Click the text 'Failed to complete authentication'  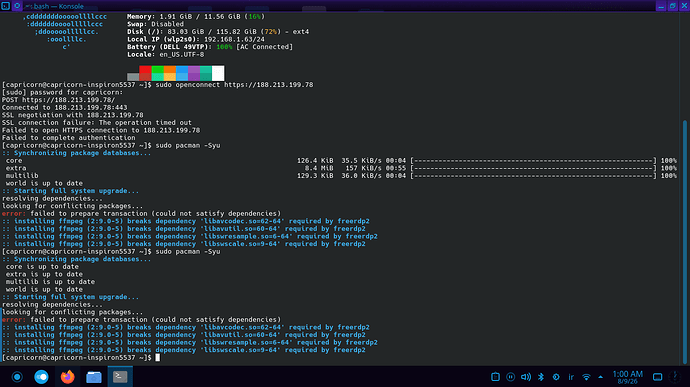69,138
